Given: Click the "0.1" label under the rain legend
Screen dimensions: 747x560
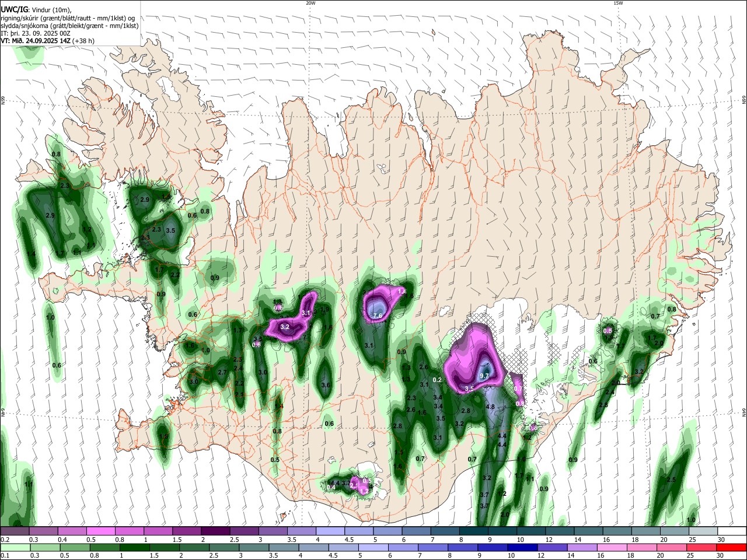Looking at the screenshot, I should (5, 556).
